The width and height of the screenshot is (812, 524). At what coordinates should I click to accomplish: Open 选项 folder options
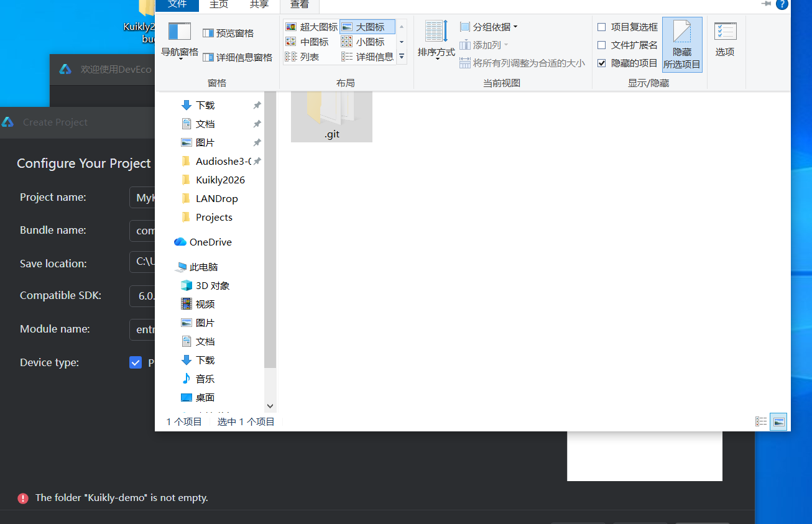point(725,39)
